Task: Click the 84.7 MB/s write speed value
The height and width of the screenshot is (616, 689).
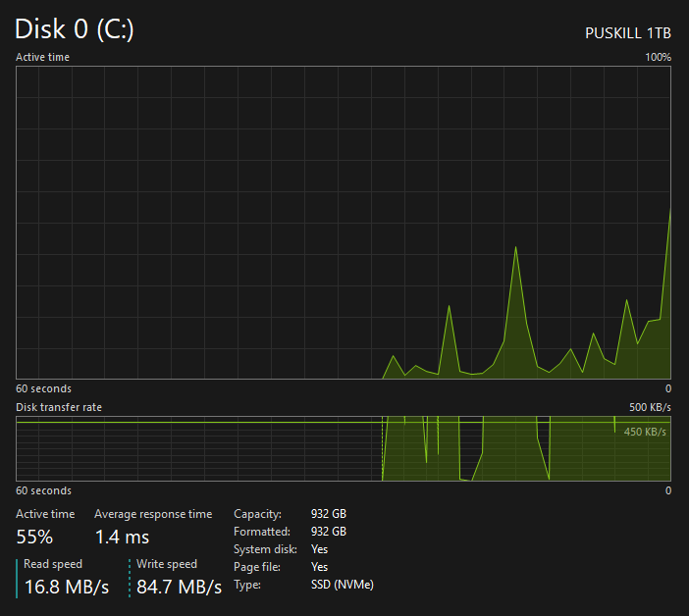Action: coord(180,587)
